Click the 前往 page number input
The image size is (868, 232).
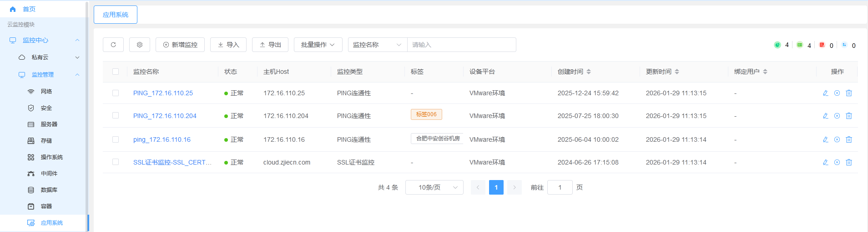560,187
